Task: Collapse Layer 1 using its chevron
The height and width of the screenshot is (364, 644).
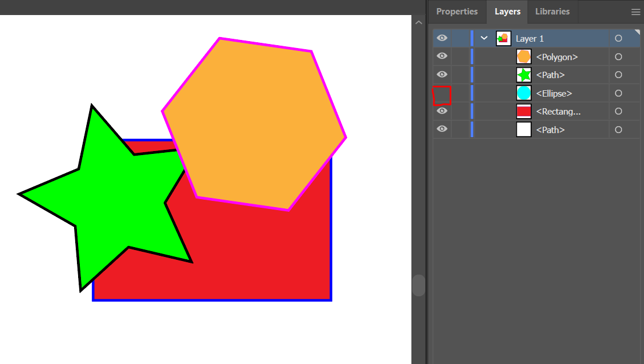Action: point(484,38)
